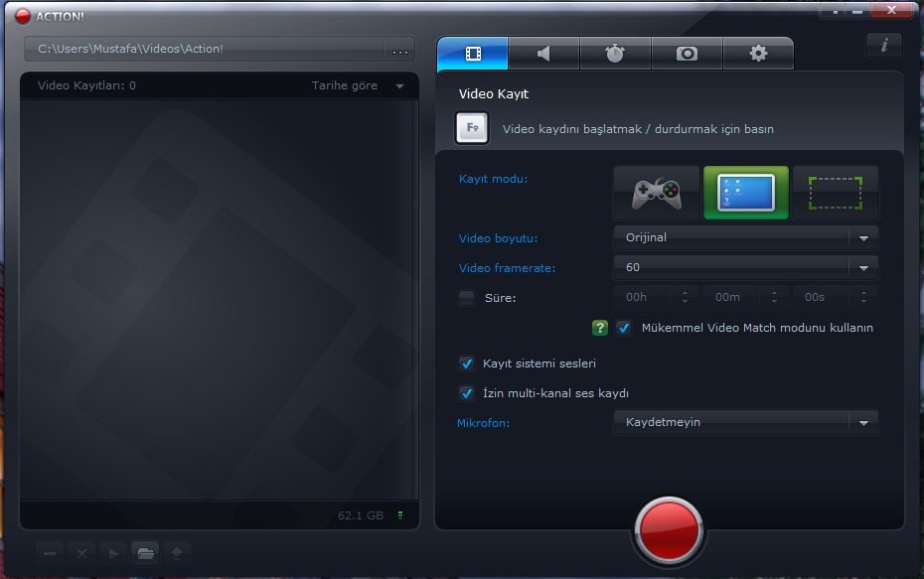Open the Benchmark stopwatch tab

(615, 54)
